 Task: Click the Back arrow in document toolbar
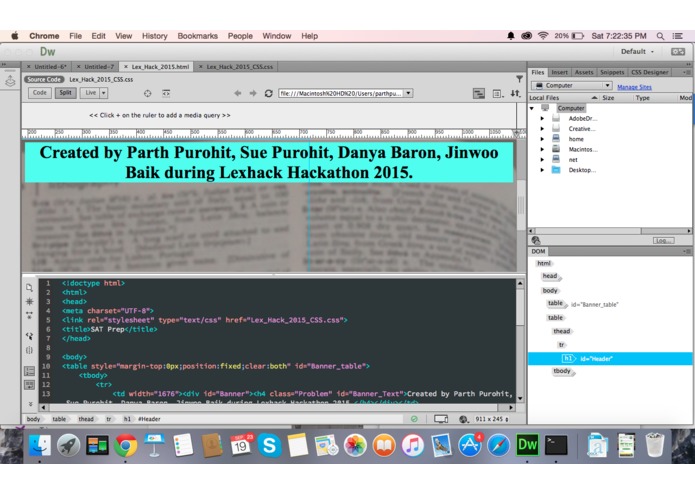238,93
